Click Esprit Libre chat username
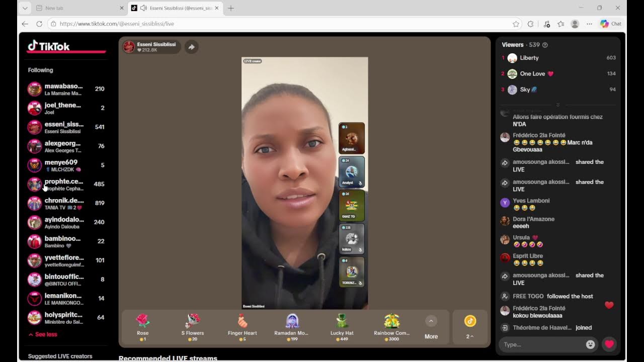Viewport: 644px width, 362px height. pos(528,256)
